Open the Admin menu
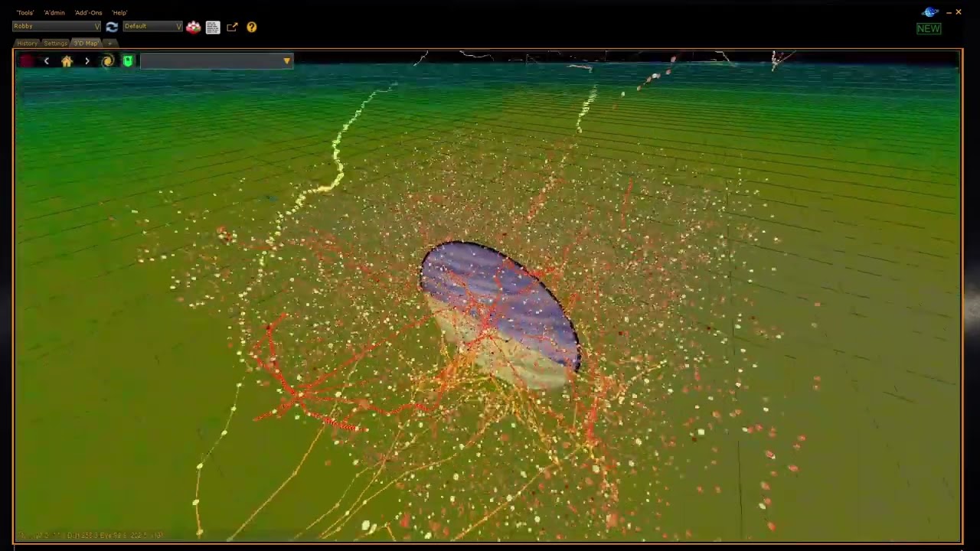This screenshot has width=980, height=551. coord(54,13)
